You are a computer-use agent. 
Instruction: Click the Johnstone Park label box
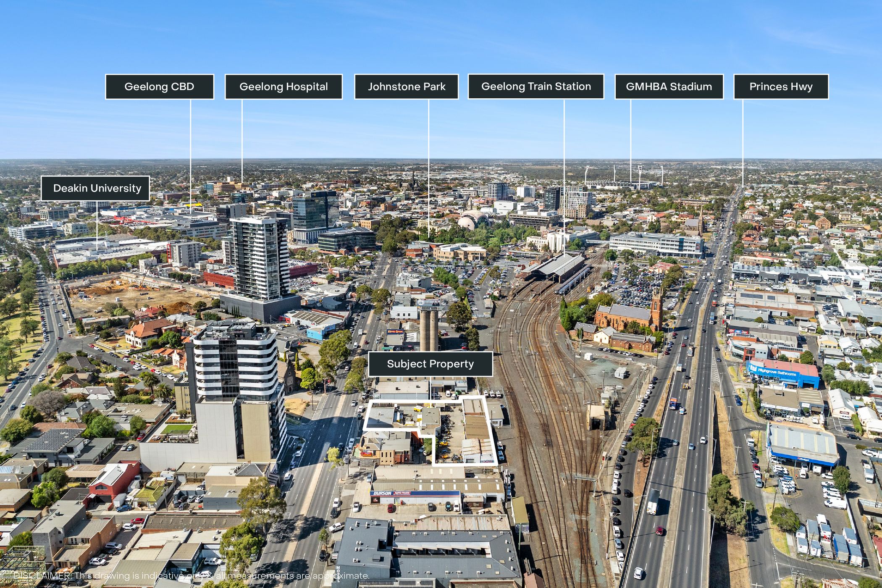[x=406, y=87]
